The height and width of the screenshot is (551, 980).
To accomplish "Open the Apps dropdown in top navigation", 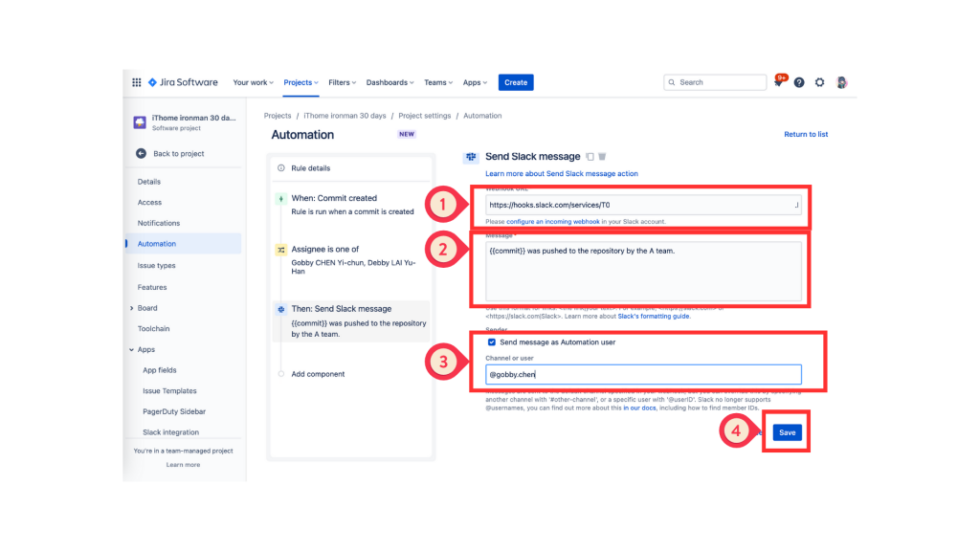I will click(475, 82).
